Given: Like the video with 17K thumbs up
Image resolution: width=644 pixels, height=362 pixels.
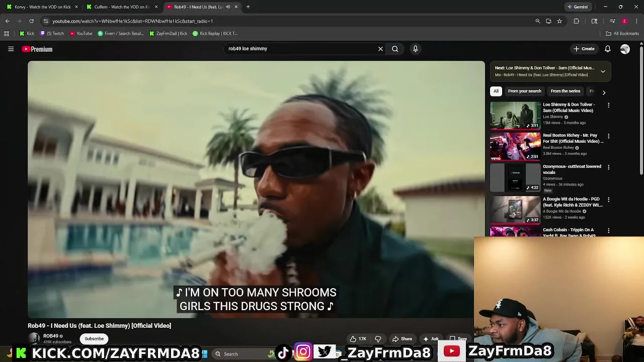Looking at the screenshot, I should [358, 338].
